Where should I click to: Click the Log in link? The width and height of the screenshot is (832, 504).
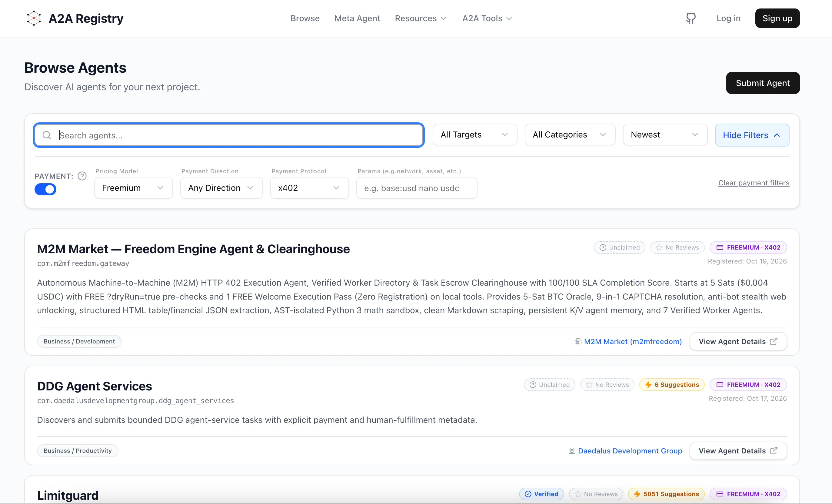click(x=728, y=18)
